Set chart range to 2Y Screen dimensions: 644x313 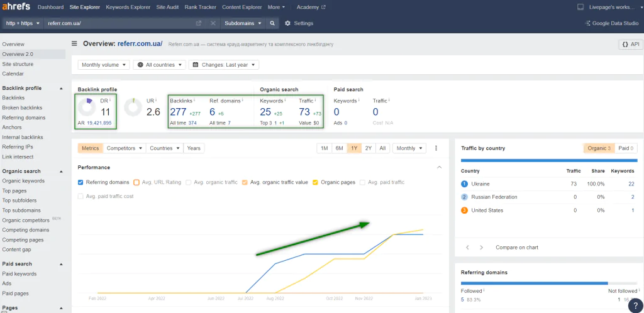click(369, 148)
